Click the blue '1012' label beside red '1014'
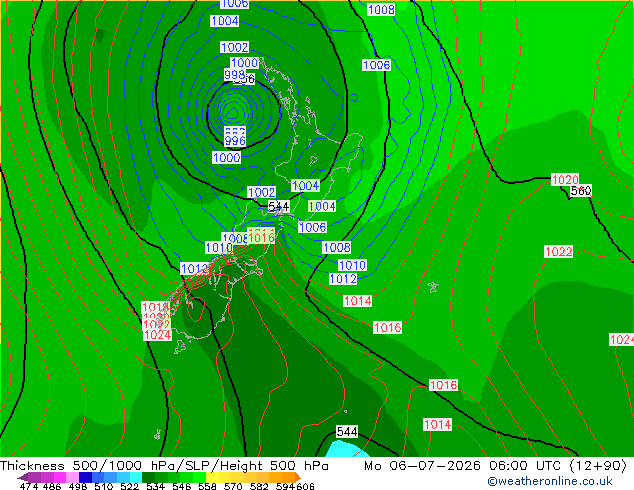Screen dimensions: 634x490 click(x=343, y=279)
